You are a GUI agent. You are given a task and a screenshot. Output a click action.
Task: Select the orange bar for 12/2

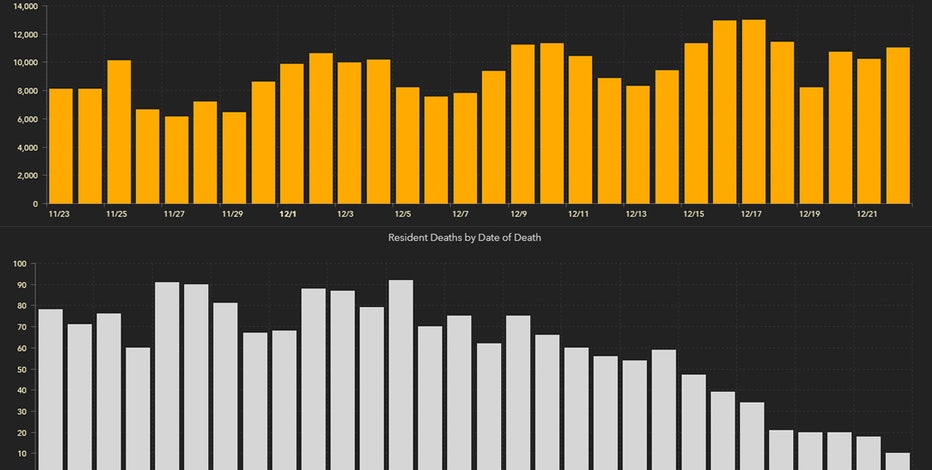point(321,128)
